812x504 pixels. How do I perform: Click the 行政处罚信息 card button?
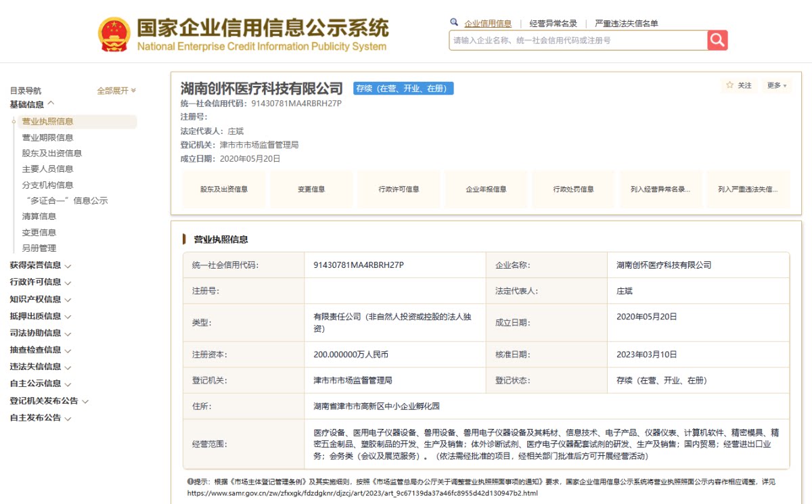[x=573, y=189]
